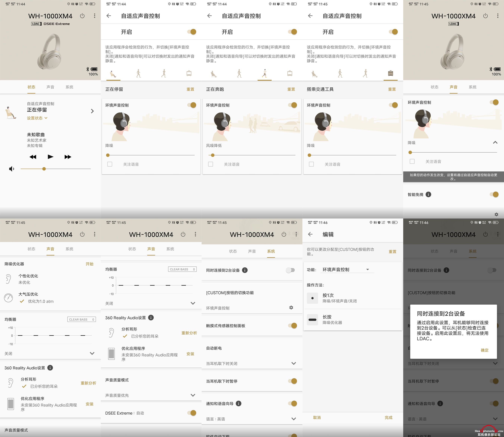The image size is (504, 437).
Task: Expand the 设置状态 dropdown
Action: pyautogui.click(x=37, y=118)
